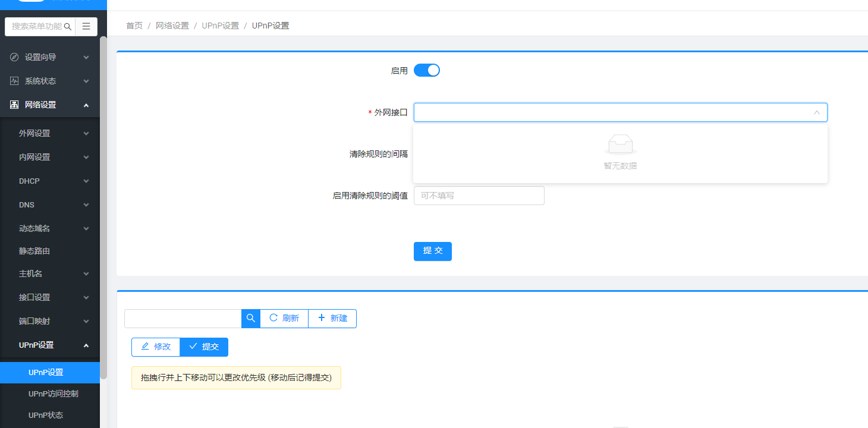This screenshot has width=868, height=428.
Task: Click the sidebar vertical scrollbar
Action: [103, 208]
